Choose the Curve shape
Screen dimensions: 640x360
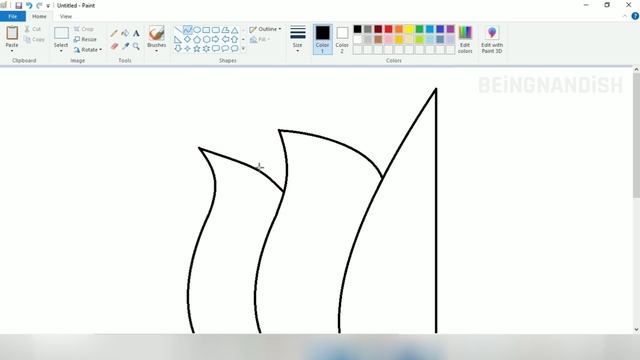point(187,30)
